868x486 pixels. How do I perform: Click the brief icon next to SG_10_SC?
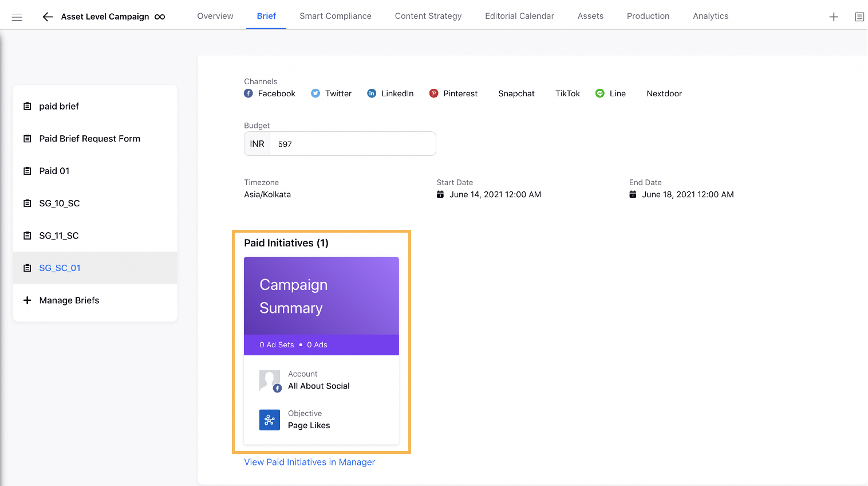click(x=27, y=203)
